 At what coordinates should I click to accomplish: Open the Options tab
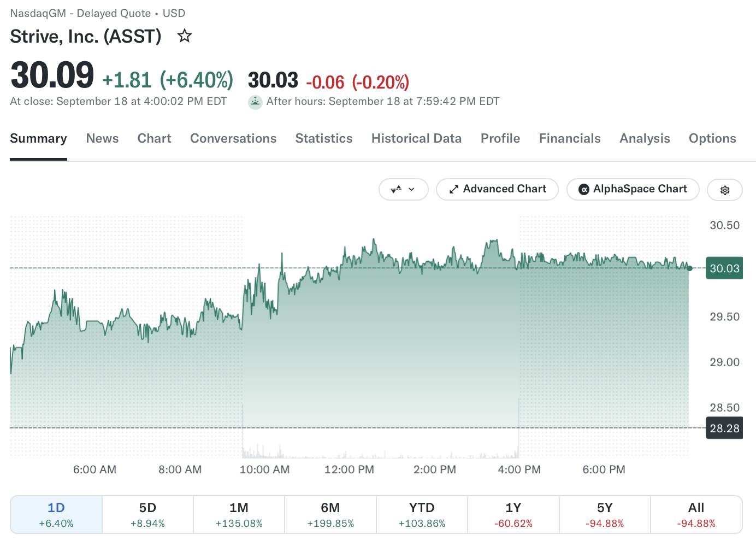[x=712, y=138]
